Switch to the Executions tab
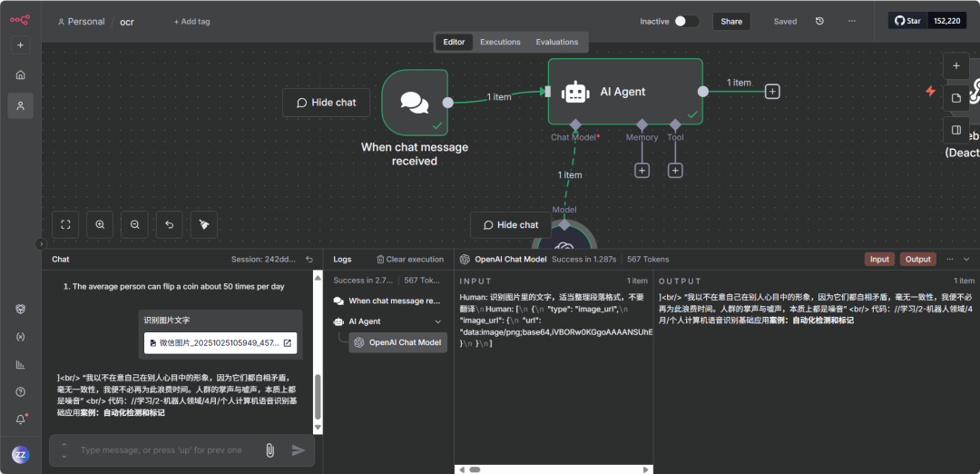Viewport: 980px width, 474px height. [x=500, y=42]
